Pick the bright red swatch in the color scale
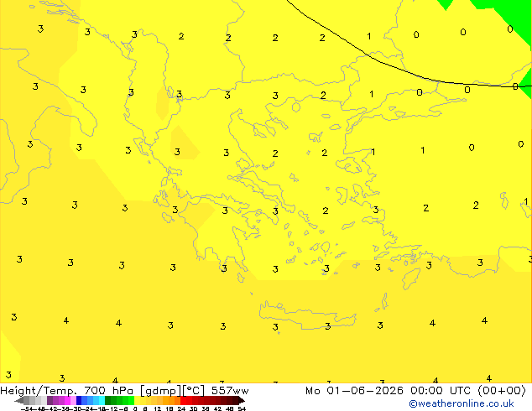Viewport: 532px width, 411px height. 183,400
